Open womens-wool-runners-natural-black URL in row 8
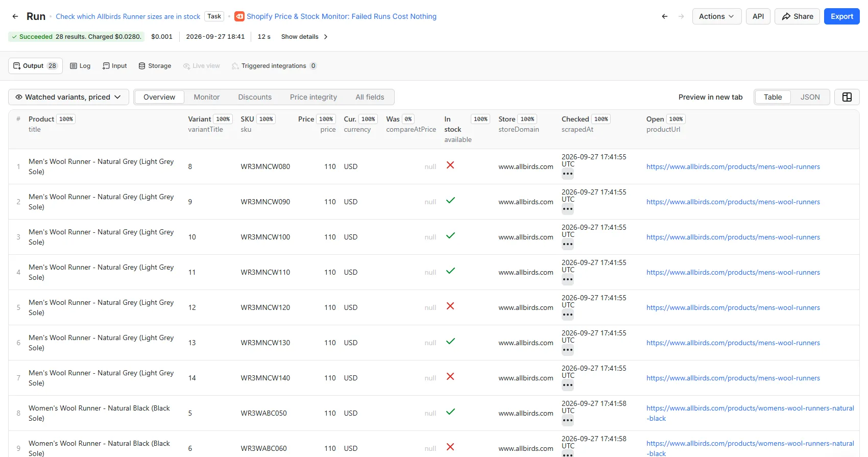Viewport: 868px width, 457px height. pos(750,413)
